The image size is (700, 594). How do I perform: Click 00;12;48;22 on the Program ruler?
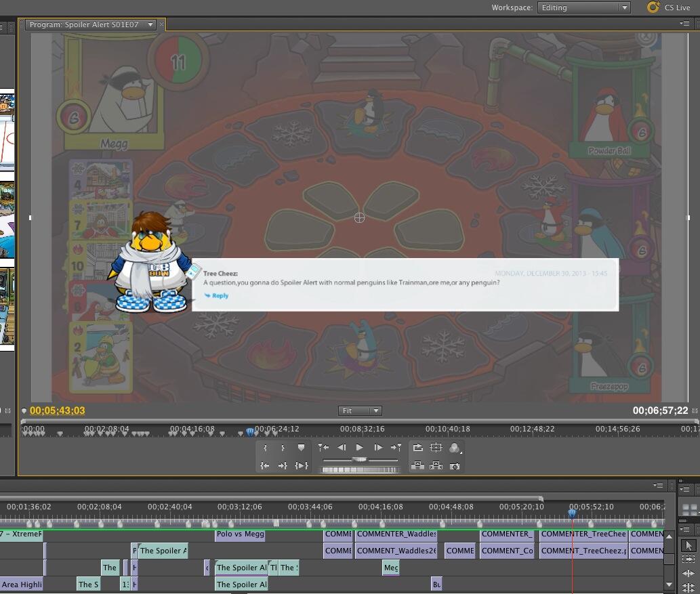point(533,429)
